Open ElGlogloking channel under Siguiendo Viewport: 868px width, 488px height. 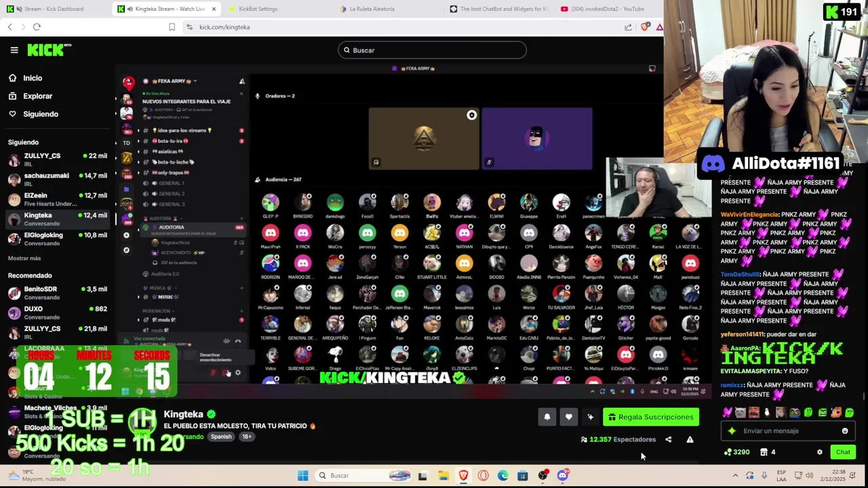pyautogui.click(x=58, y=239)
